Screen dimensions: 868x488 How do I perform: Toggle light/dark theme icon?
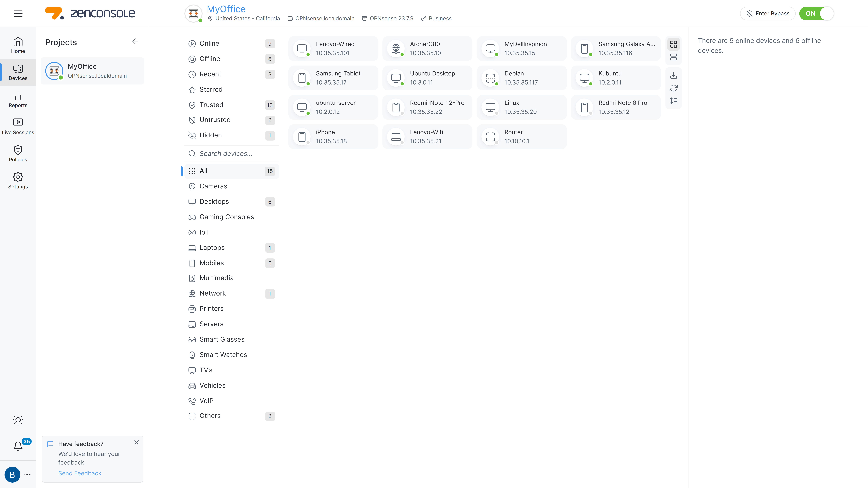(18, 420)
